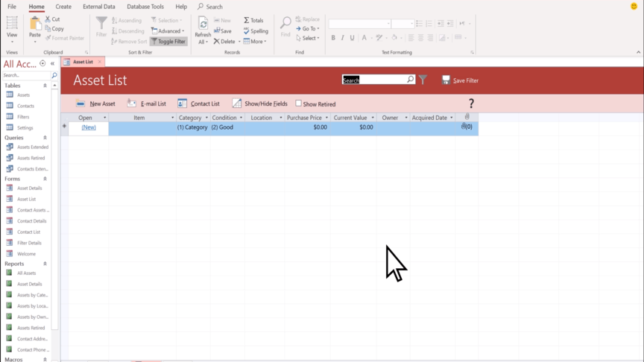Viewport: 644px width, 362px height.
Task: Expand the Condition column filter dropdown
Action: 241,118
